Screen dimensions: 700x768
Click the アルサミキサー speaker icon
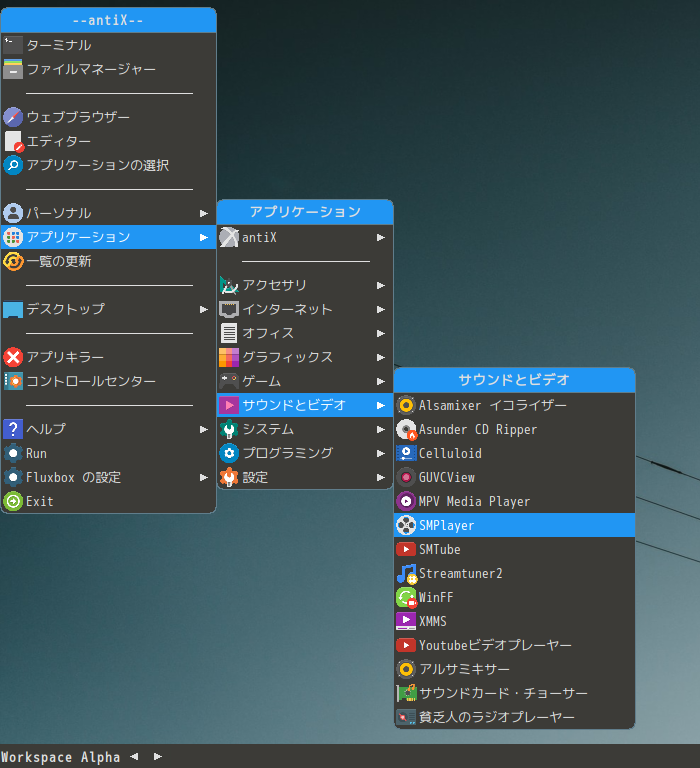(406, 669)
